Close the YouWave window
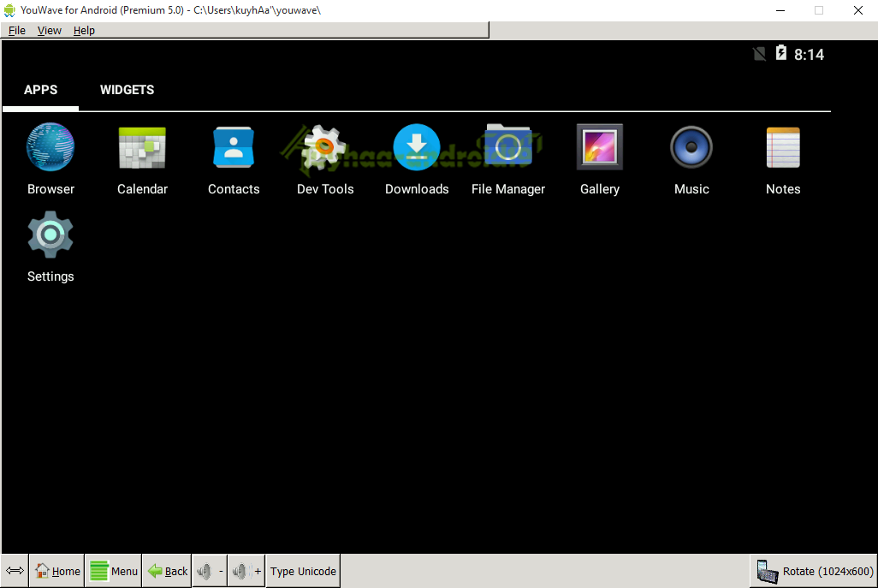 point(857,10)
